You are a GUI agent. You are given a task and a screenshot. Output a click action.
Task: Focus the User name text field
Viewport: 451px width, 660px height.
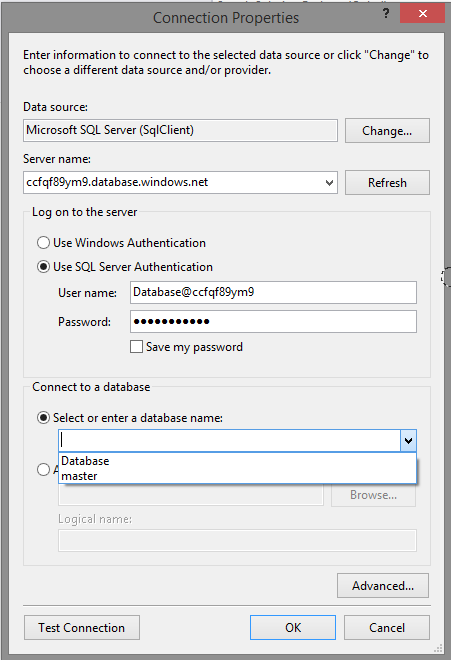(x=273, y=293)
